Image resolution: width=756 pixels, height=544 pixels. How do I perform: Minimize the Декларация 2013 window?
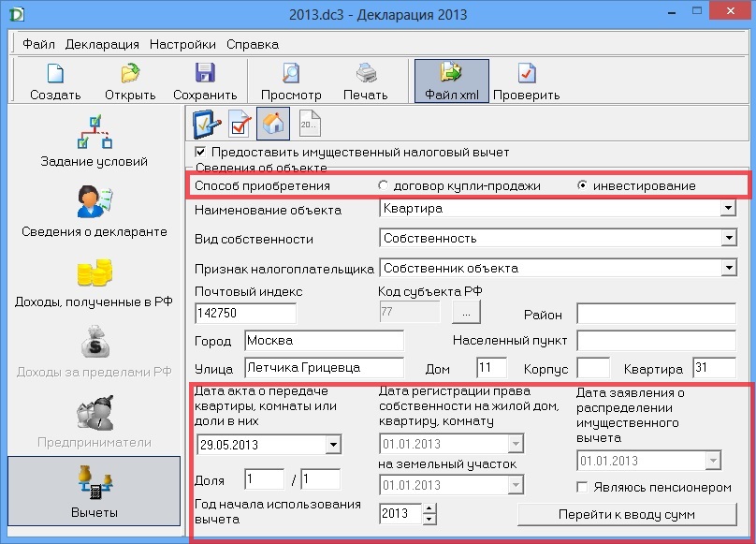671,13
